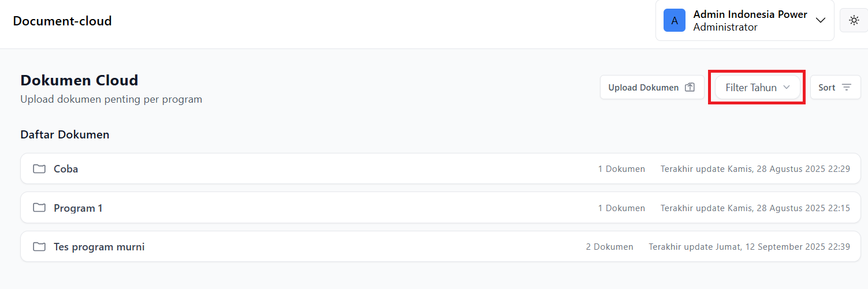This screenshot has height=289, width=868.
Task: Click the Tes program murni folder icon
Action: [x=39, y=247]
